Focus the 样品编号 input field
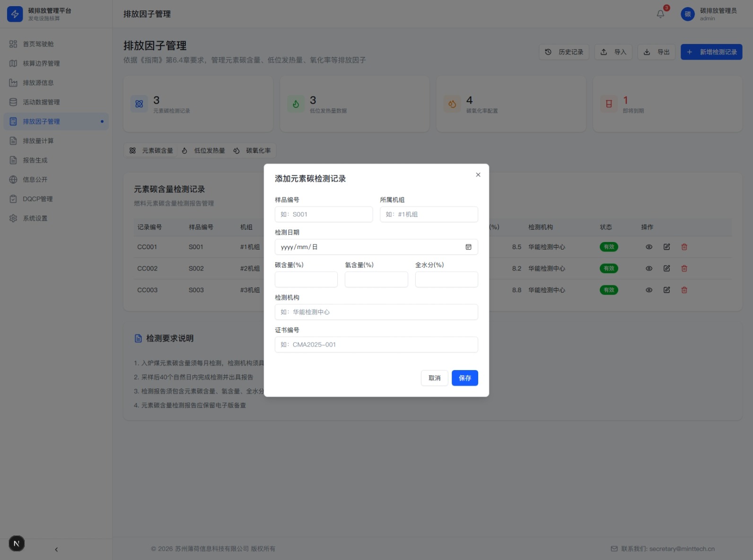Image resolution: width=753 pixels, height=560 pixels. tap(324, 214)
